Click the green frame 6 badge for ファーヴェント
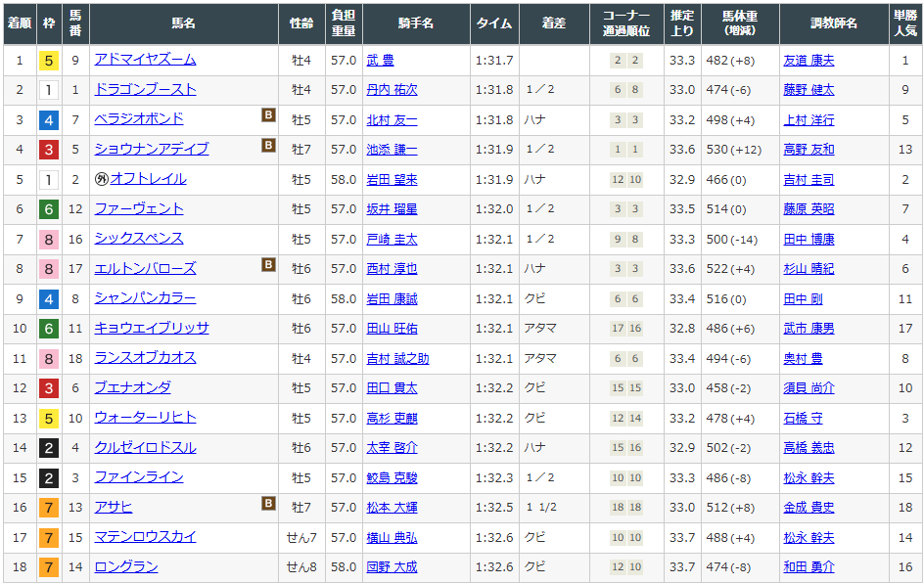924x584 pixels. pos(48,209)
